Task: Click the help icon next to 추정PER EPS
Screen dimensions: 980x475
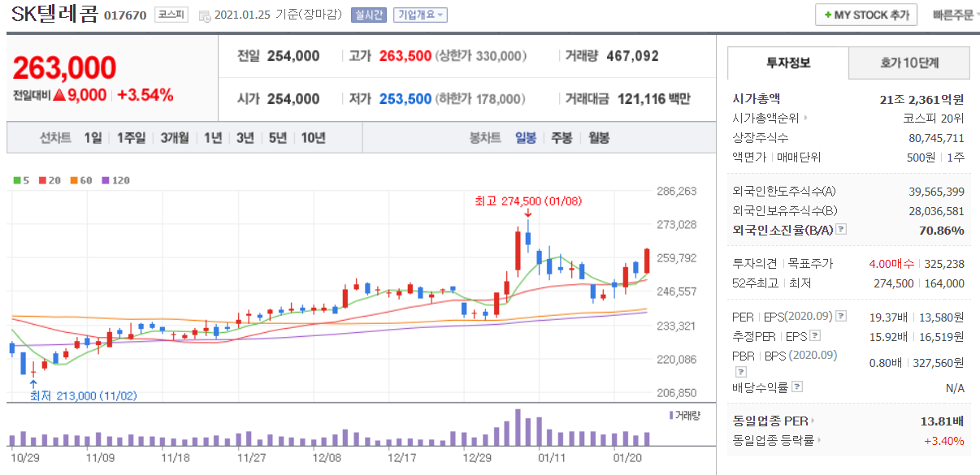Action: [815, 335]
